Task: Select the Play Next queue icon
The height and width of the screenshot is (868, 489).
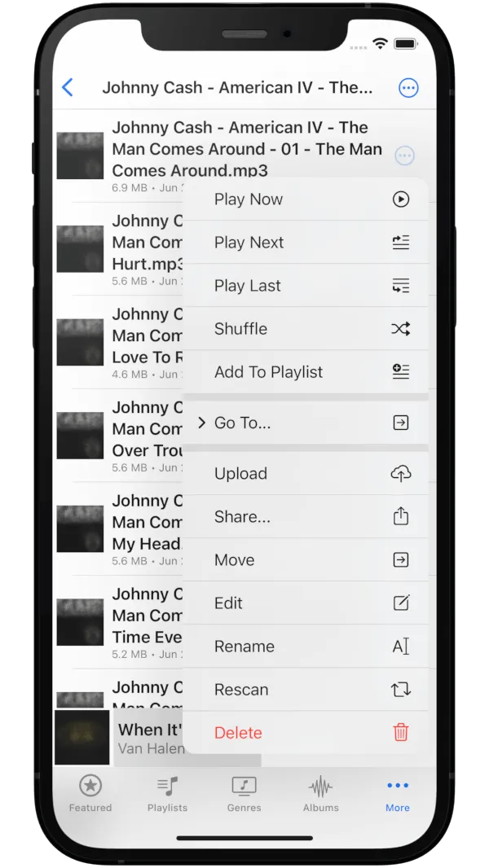Action: pos(400,243)
